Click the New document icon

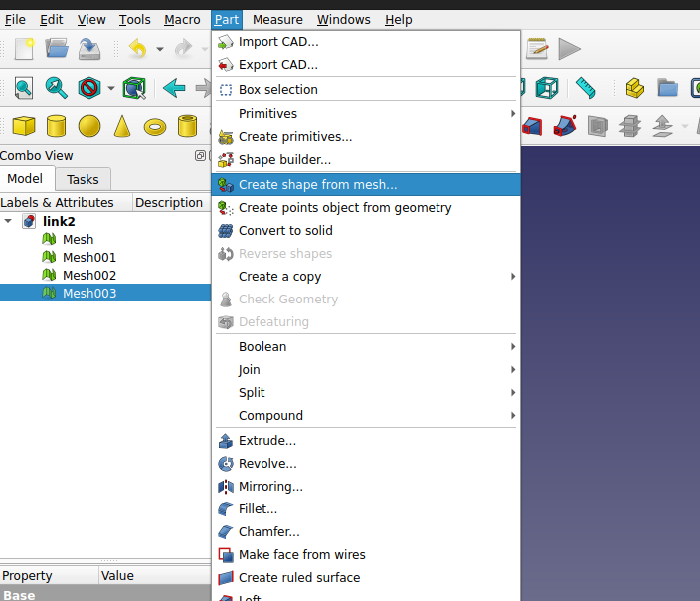click(x=24, y=48)
